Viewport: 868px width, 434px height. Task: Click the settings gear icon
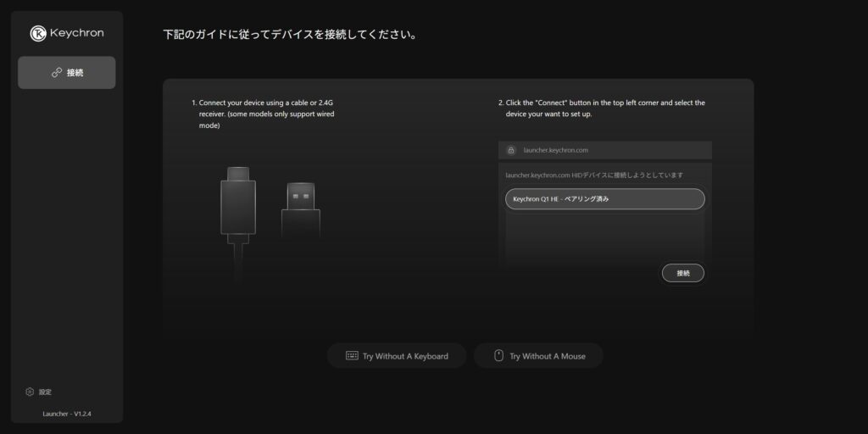pos(30,392)
